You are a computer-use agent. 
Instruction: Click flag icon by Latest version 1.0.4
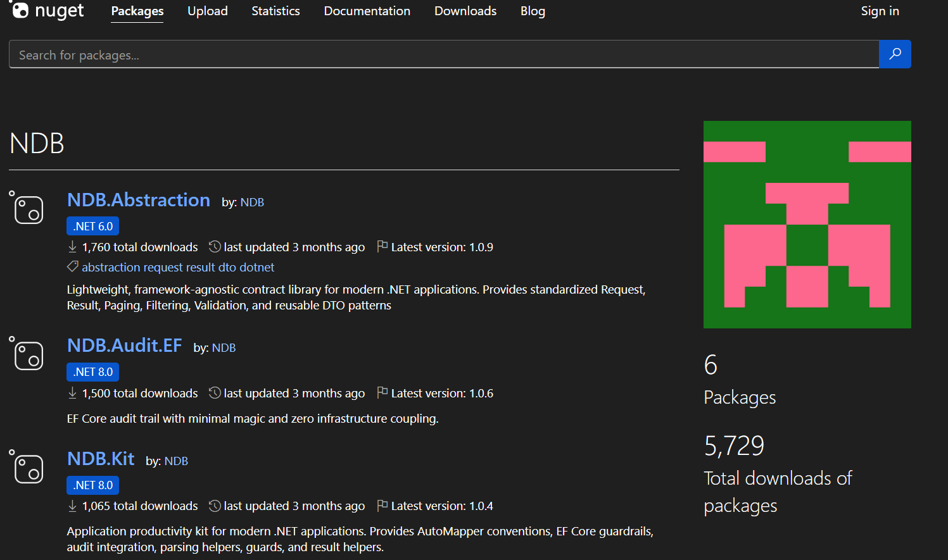click(x=382, y=505)
